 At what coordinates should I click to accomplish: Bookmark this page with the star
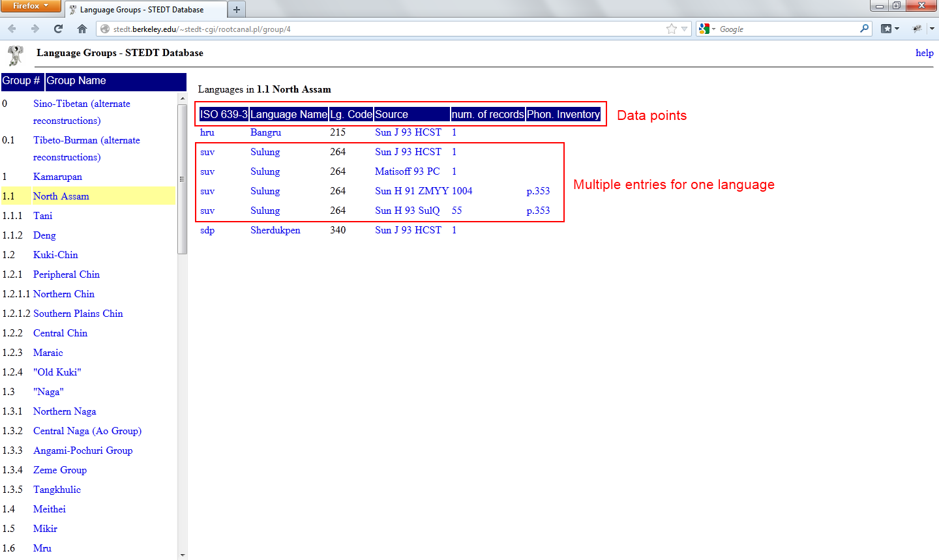tap(671, 29)
